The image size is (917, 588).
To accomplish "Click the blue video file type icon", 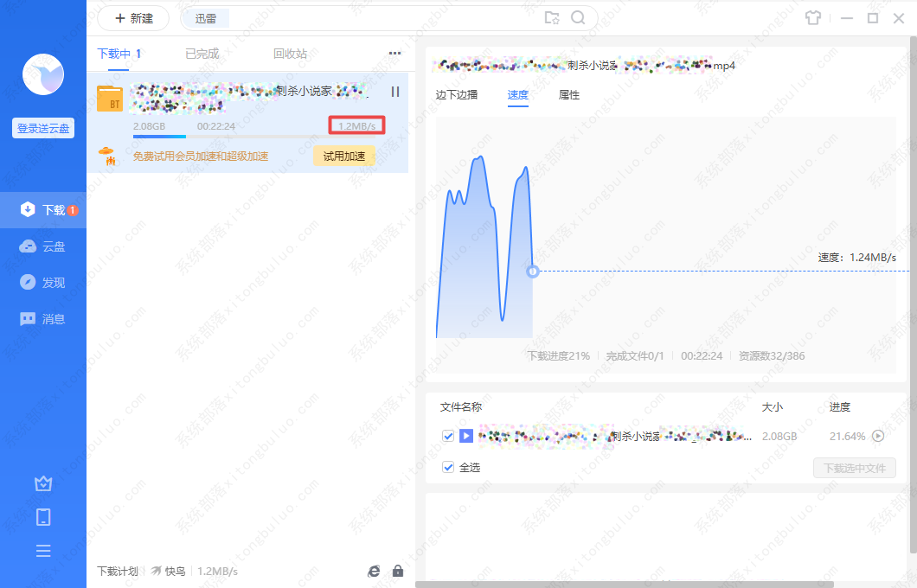I will click(x=466, y=436).
